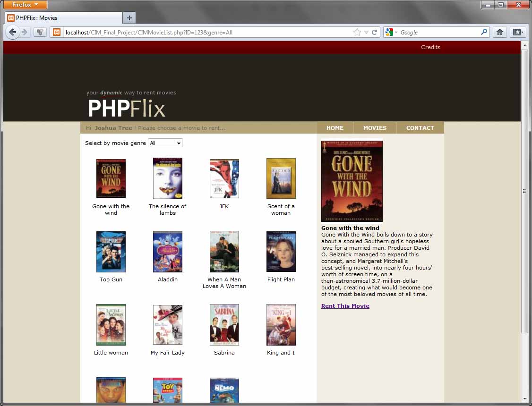The width and height of the screenshot is (532, 406).
Task: Click the HOME navigation tab
Action: pos(335,128)
